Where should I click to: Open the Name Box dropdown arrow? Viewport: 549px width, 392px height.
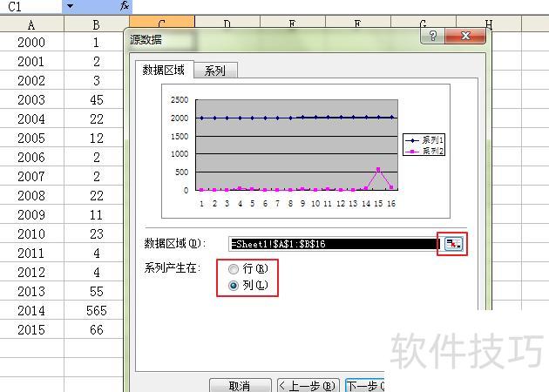[x=70, y=6]
